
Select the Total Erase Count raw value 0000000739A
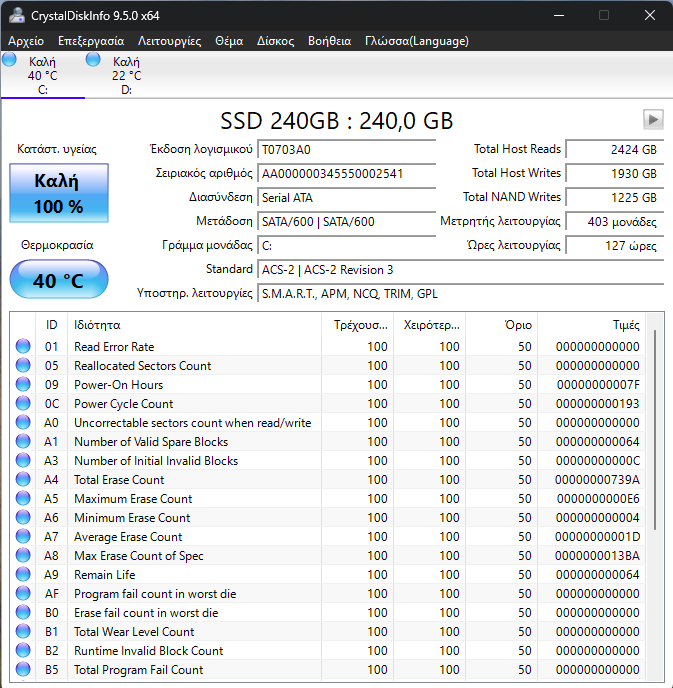[597, 480]
